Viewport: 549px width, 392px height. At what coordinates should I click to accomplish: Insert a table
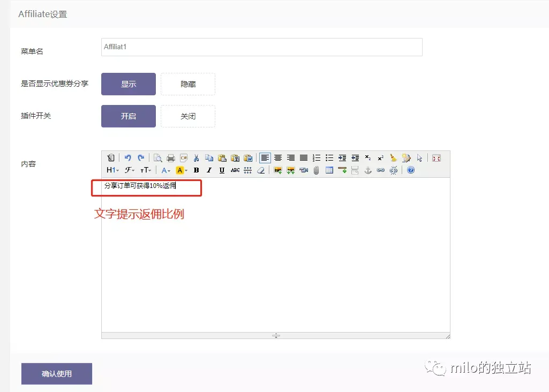pos(329,170)
